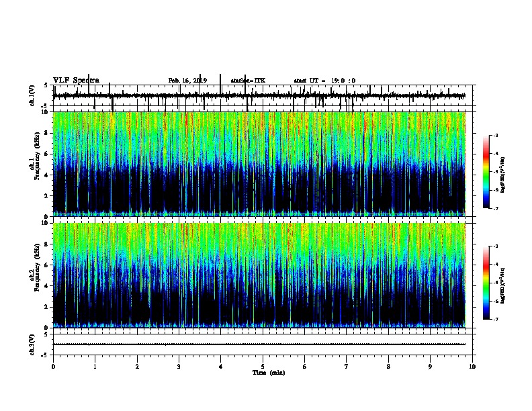The image size is (532, 411).
Task: Click the ch.2 colorbar log(PSD) units label
Action: click(x=503, y=285)
